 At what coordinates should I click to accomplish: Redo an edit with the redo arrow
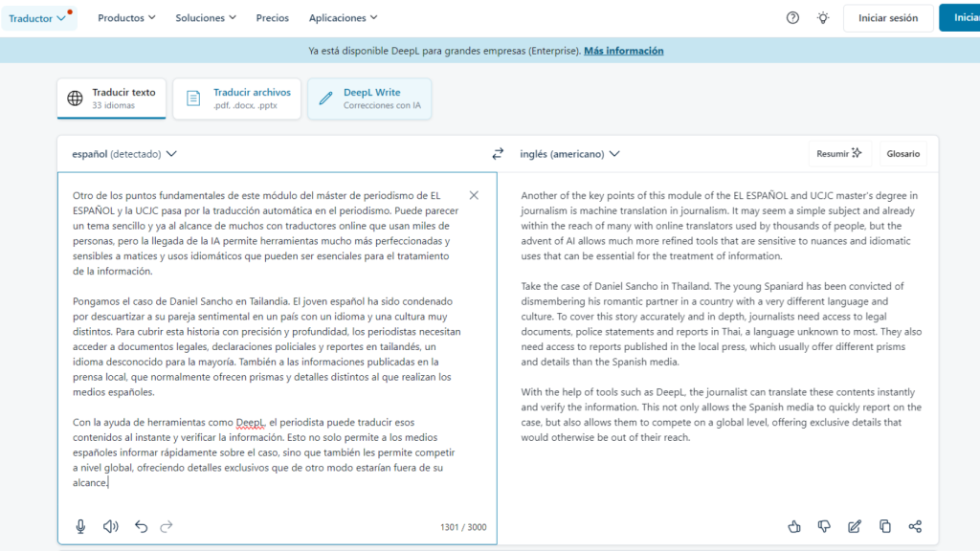[166, 525]
